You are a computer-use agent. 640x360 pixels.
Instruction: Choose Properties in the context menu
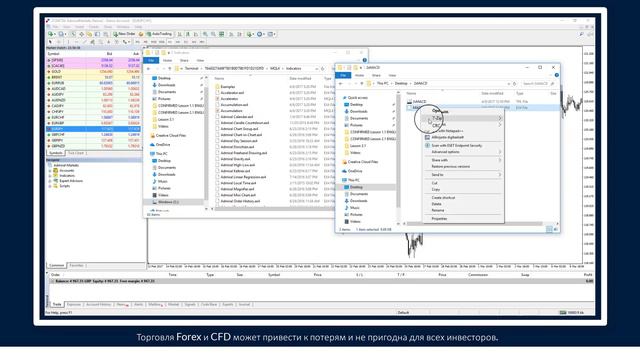(439, 219)
